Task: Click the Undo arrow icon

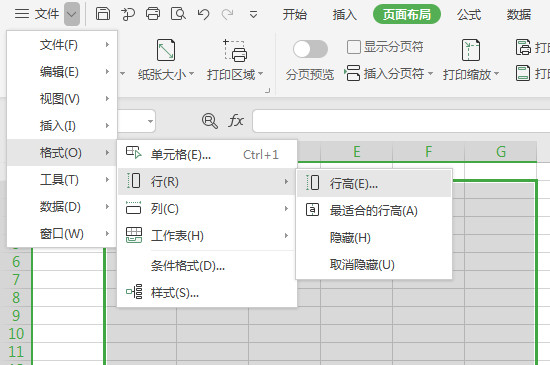Action: 203,14
